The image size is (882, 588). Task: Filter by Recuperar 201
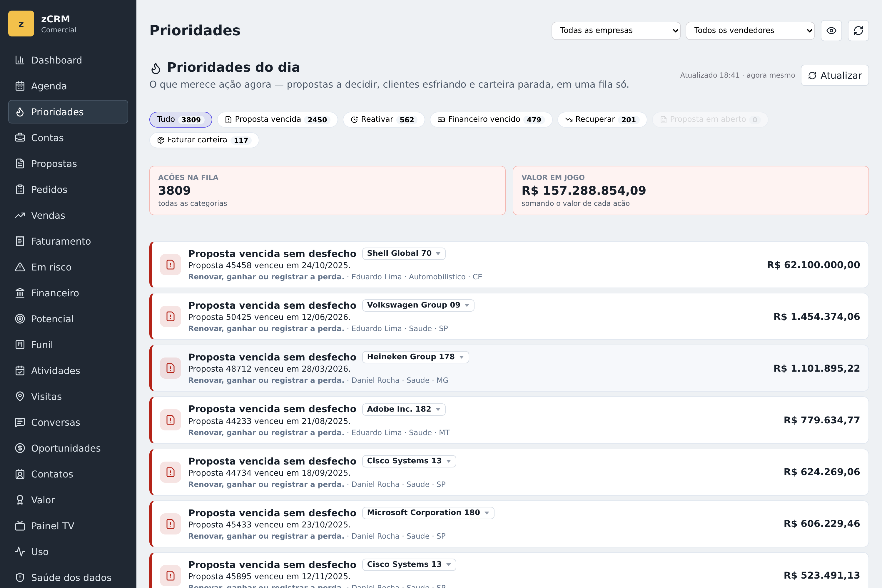602,120
